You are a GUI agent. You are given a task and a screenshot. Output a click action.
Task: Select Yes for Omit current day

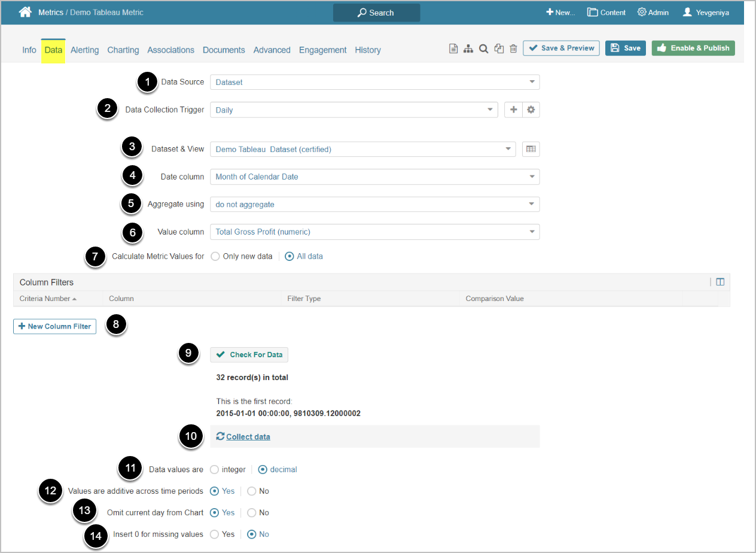(x=215, y=512)
